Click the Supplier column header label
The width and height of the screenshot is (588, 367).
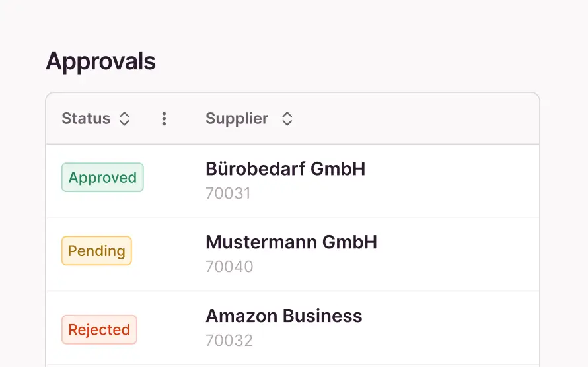click(x=237, y=119)
